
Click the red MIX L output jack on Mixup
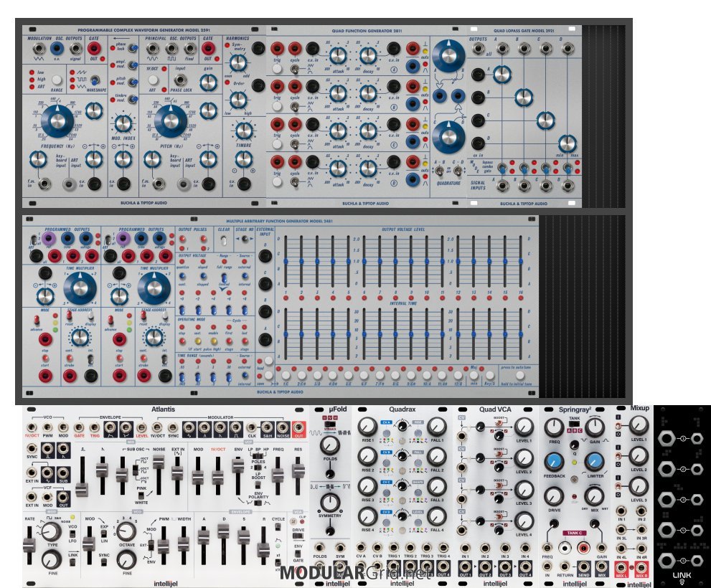coord(621,569)
